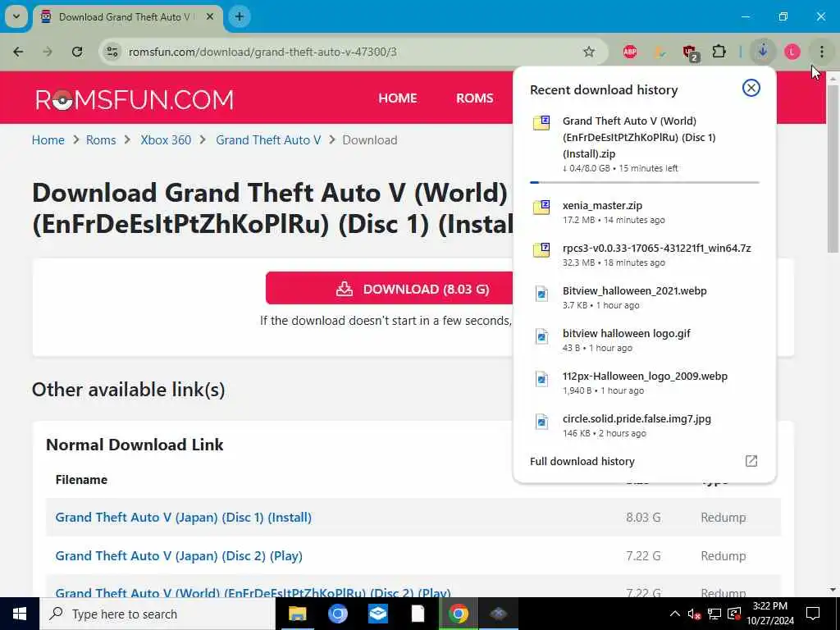Open Chrome from the taskbar

[x=458, y=614]
